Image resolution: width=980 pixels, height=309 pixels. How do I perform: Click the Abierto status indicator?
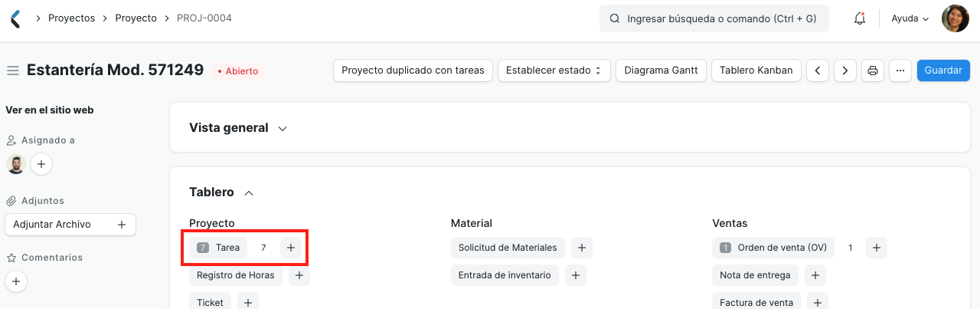click(x=238, y=71)
